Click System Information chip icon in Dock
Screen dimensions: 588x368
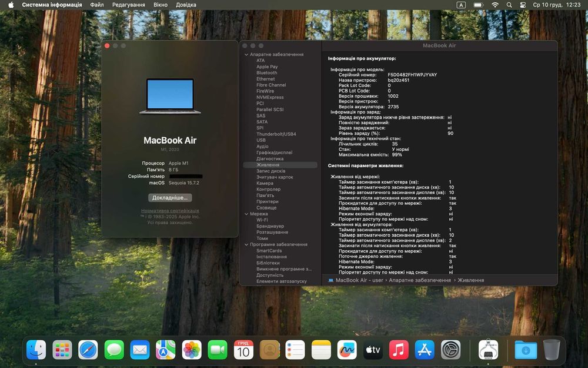(488, 350)
